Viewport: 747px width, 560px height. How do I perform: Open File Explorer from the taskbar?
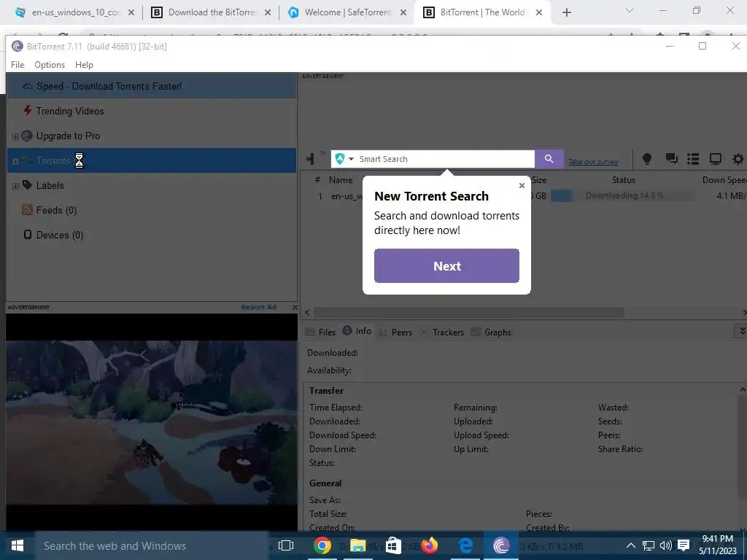pos(357,545)
